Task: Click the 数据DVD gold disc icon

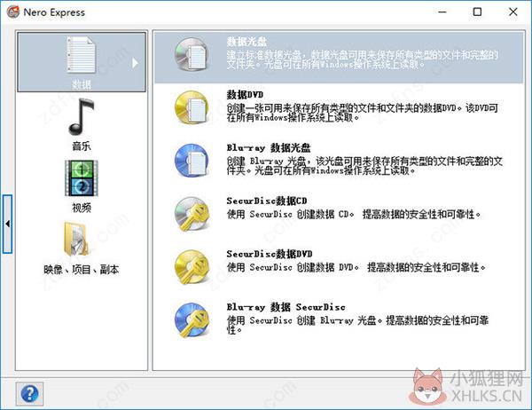Action: (x=192, y=107)
